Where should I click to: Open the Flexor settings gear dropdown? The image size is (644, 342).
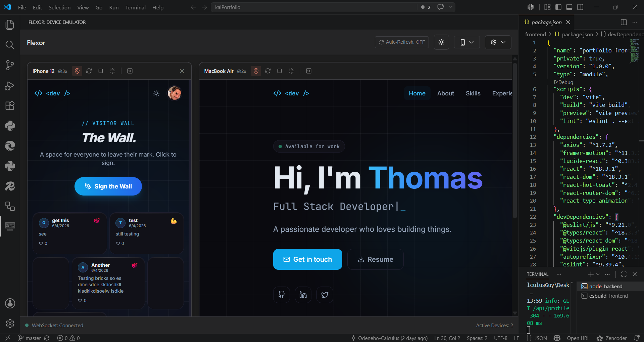tap(498, 42)
